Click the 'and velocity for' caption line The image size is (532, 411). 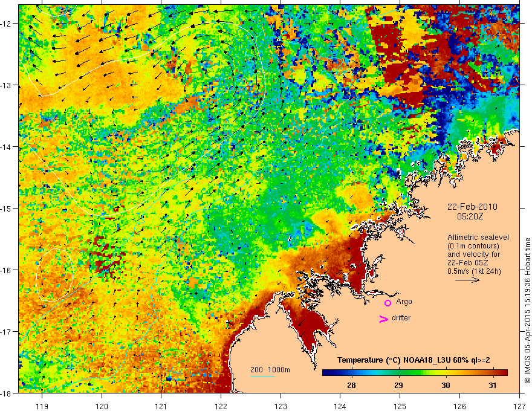tap(473, 254)
